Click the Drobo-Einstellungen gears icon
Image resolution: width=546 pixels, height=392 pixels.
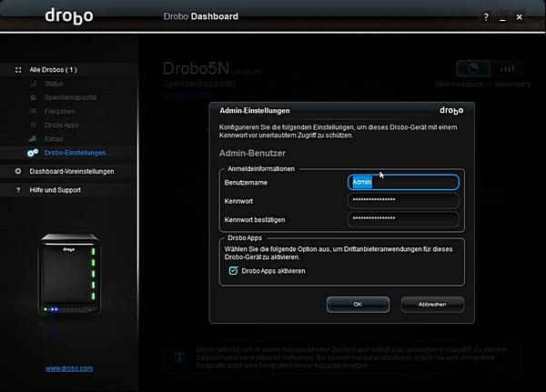(33, 153)
